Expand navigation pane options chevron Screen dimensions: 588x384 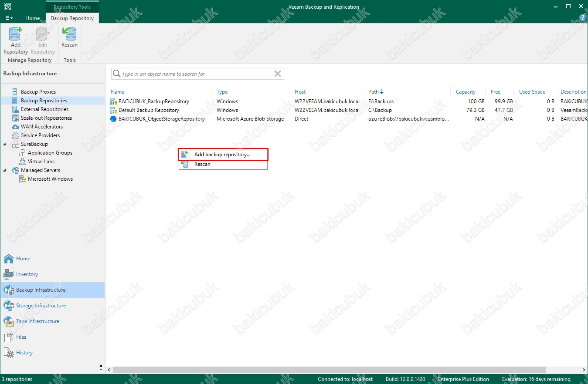(101, 367)
